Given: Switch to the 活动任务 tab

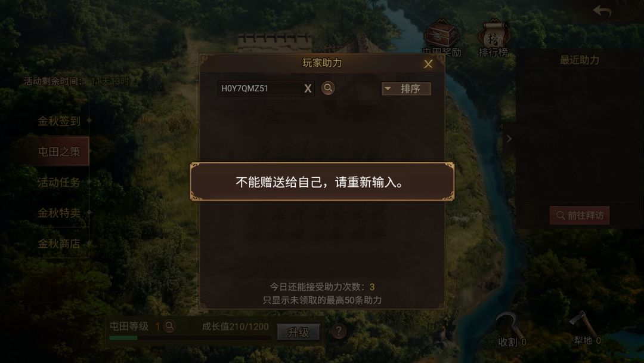Looking at the screenshot, I should (59, 182).
